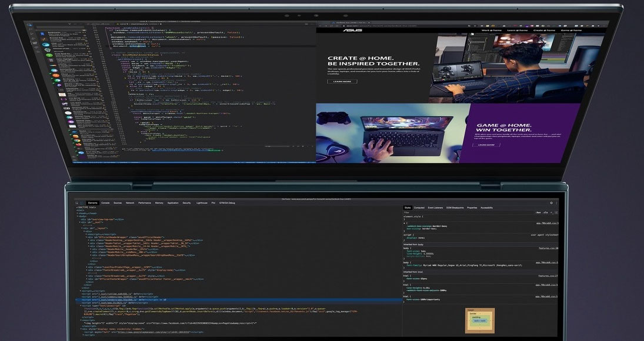644x341 pixels.
Task: Open the features.css:20 source link
Action: tap(548, 248)
